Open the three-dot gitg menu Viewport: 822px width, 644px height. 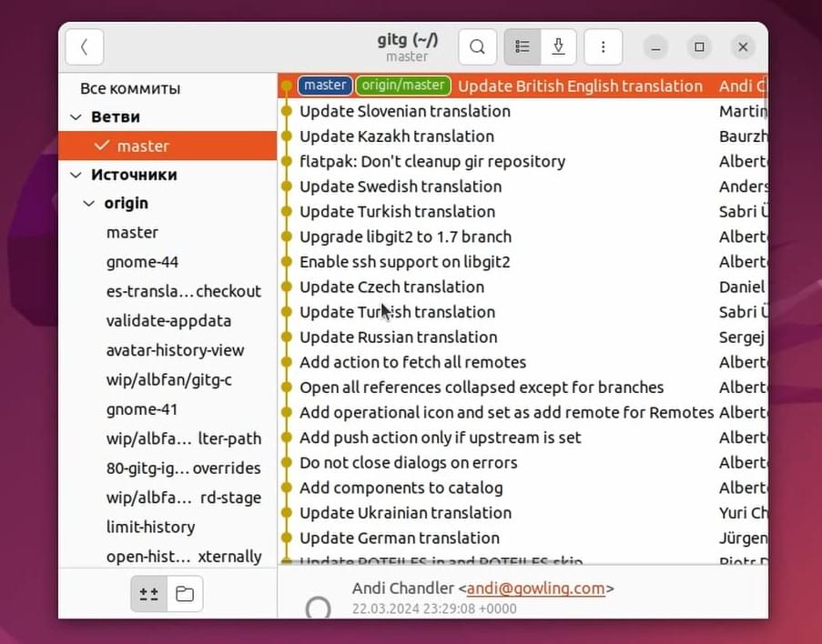[x=604, y=47]
